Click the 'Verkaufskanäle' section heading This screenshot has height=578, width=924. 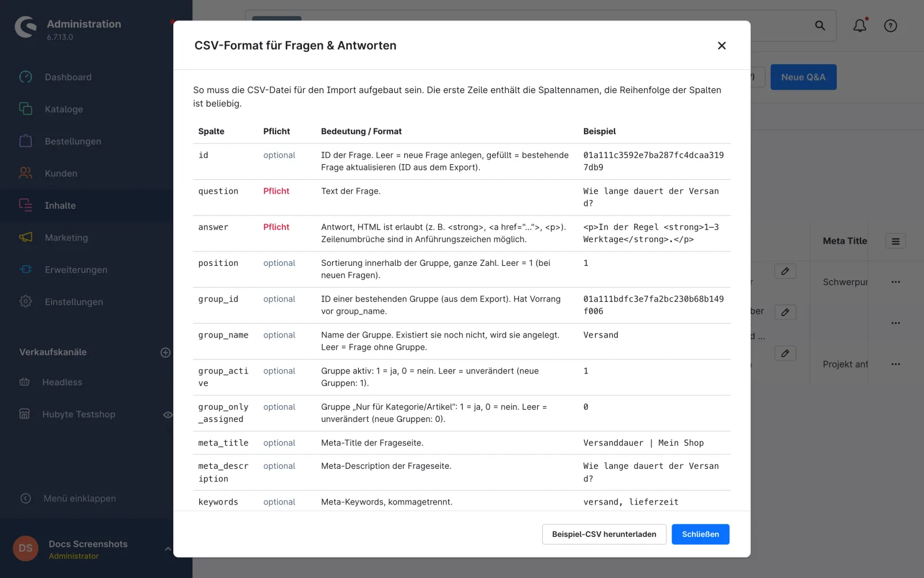click(x=53, y=352)
